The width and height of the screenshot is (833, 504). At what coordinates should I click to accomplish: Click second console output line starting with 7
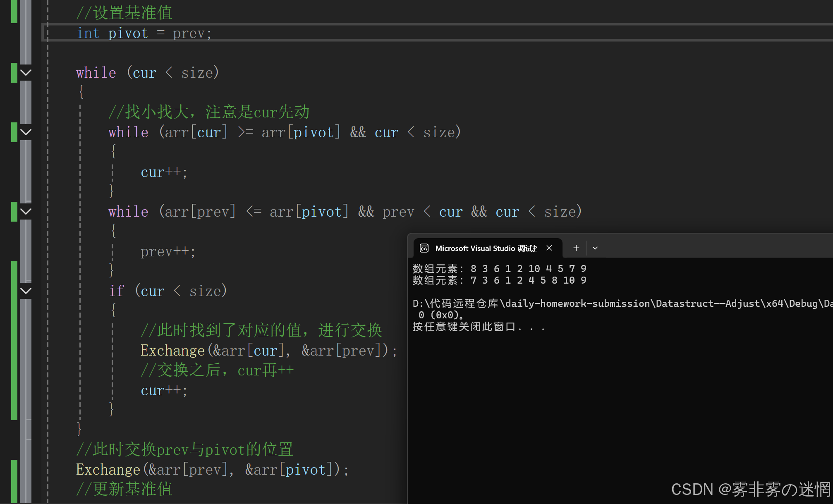coord(499,280)
